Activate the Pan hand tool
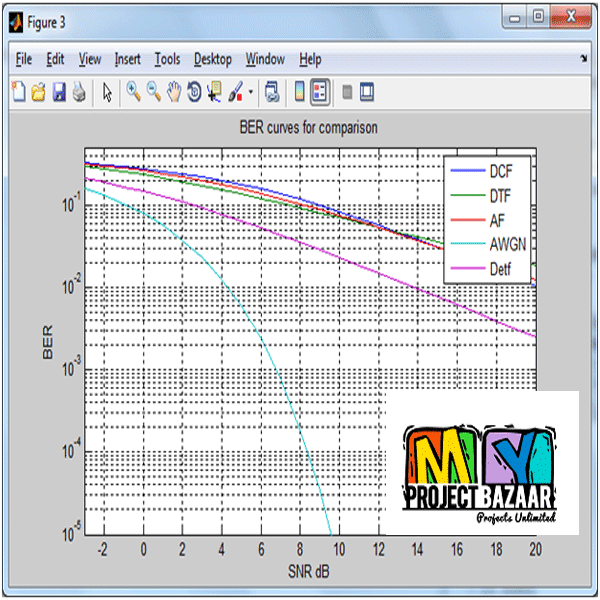Screen dimensions: 600x600 pyautogui.click(x=174, y=93)
